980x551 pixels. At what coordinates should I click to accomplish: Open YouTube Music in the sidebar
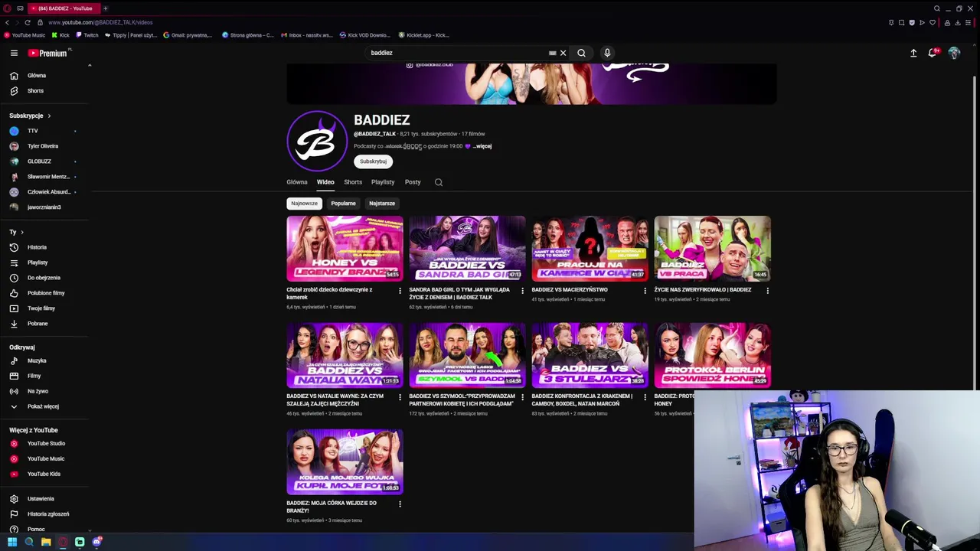[x=46, y=458]
